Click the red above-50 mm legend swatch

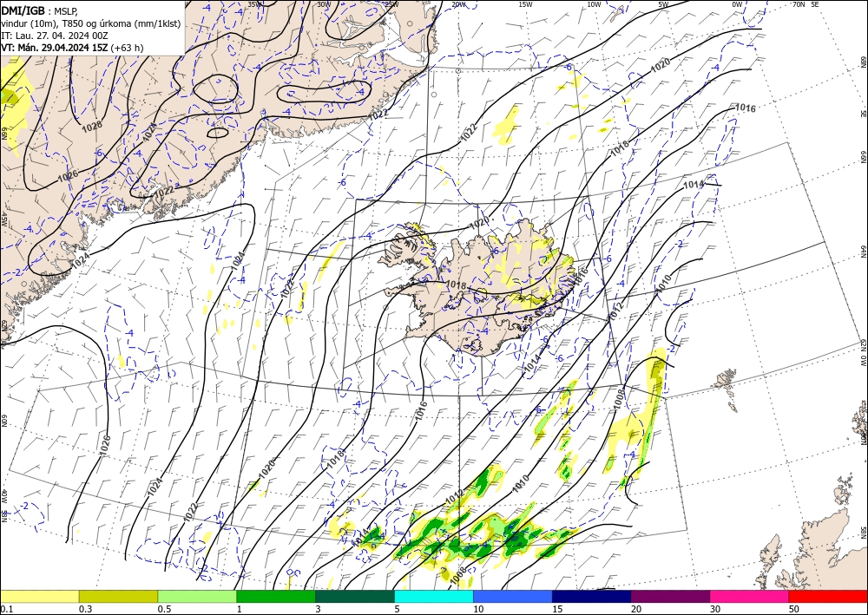pyautogui.click(x=828, y=596)
